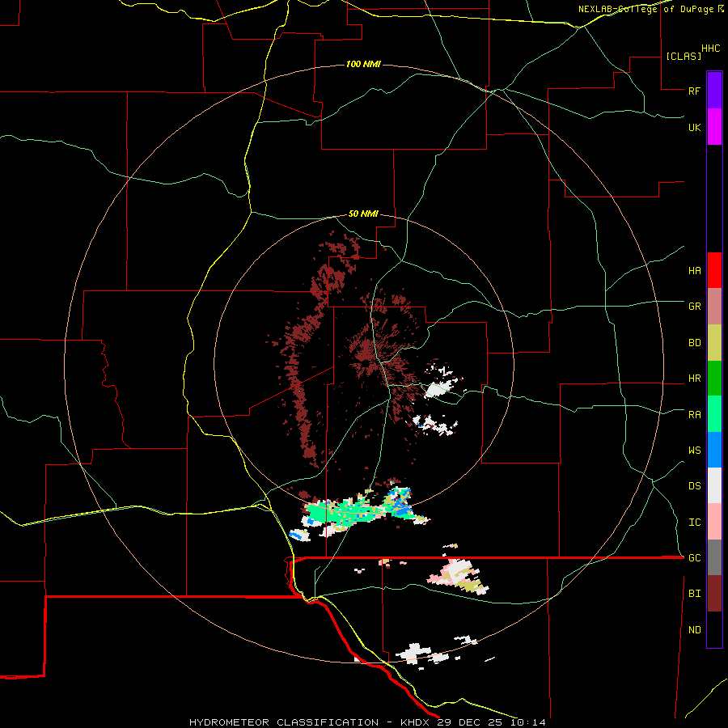
Task: Click the '10:14' timestamp text
Action: coord(527,722)
